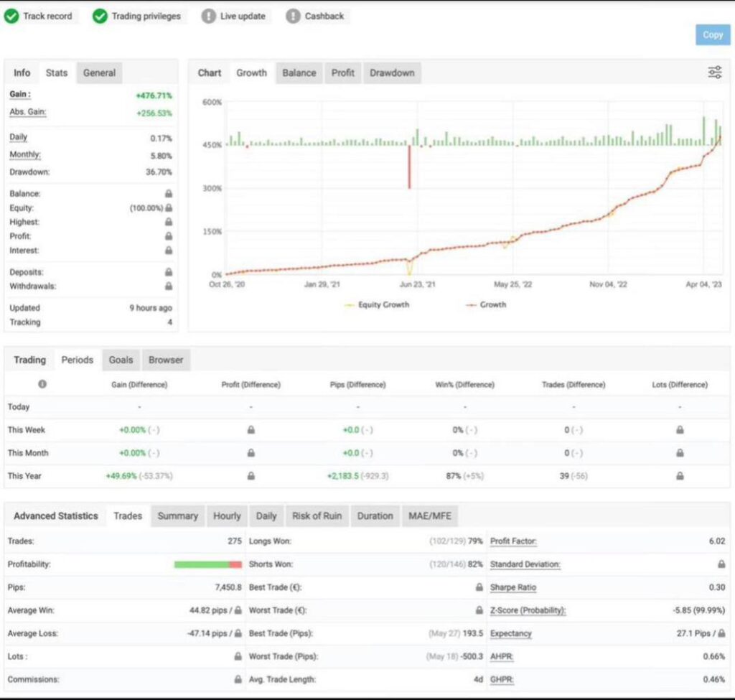The image size is (735, 700).
Task: Click the Profit Factor label link
Action: point(512,541)
